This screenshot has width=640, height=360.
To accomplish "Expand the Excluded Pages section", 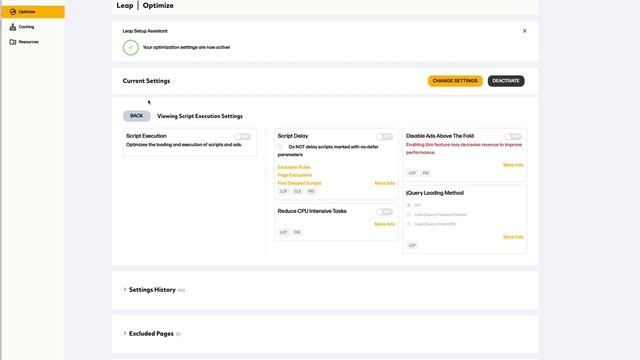I will point(151,333).
